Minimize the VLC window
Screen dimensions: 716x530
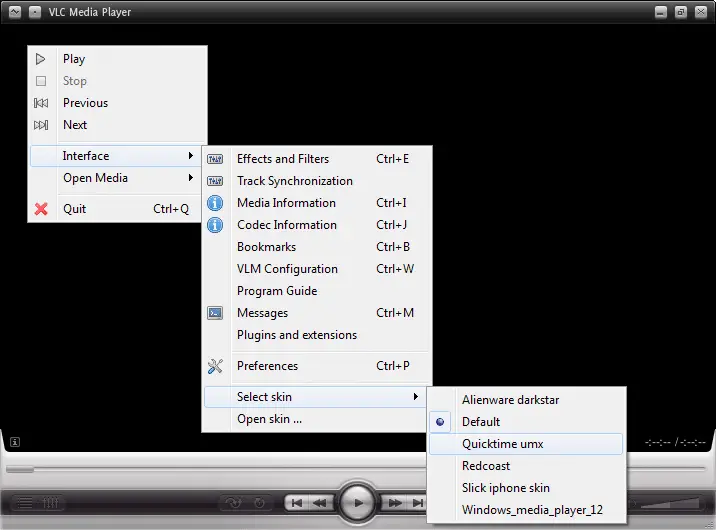(661, 12)
